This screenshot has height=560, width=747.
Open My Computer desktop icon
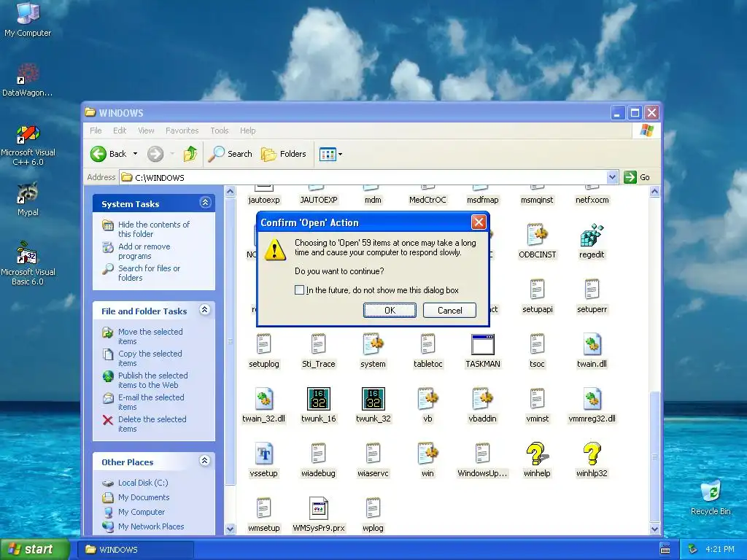[28, 20]
